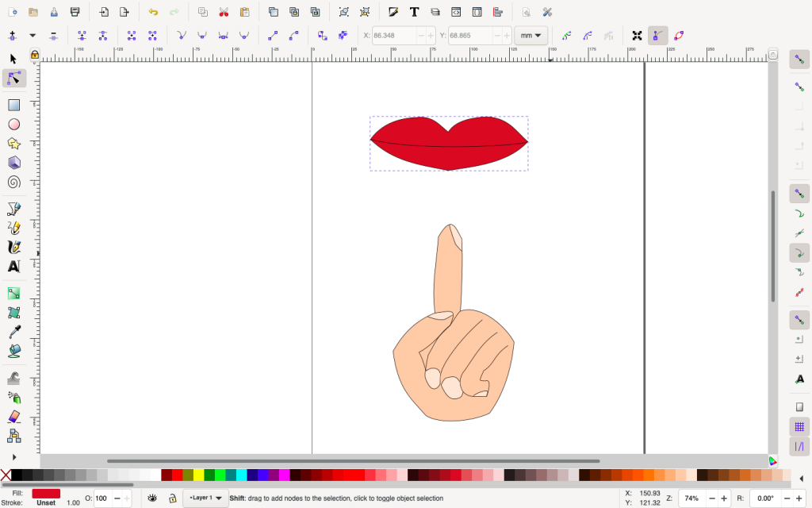Click the no-color X swatch
This screenshot has width=812, height=508.
point(6,475)
